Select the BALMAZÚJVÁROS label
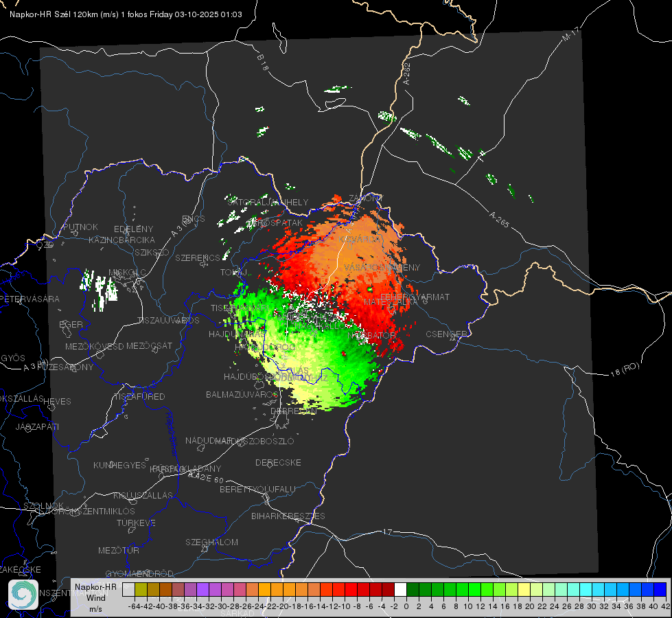Viewport: 672px width, 618px height. click(242, 395)
